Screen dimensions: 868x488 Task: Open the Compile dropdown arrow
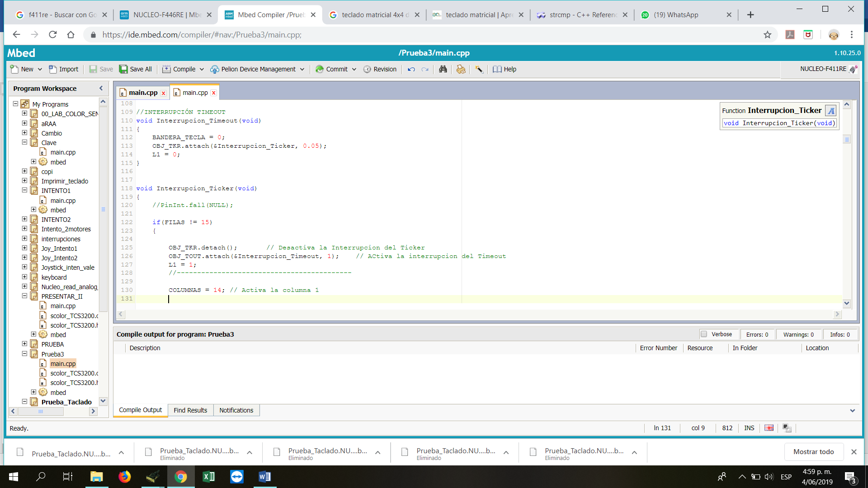tap(202, 69)
